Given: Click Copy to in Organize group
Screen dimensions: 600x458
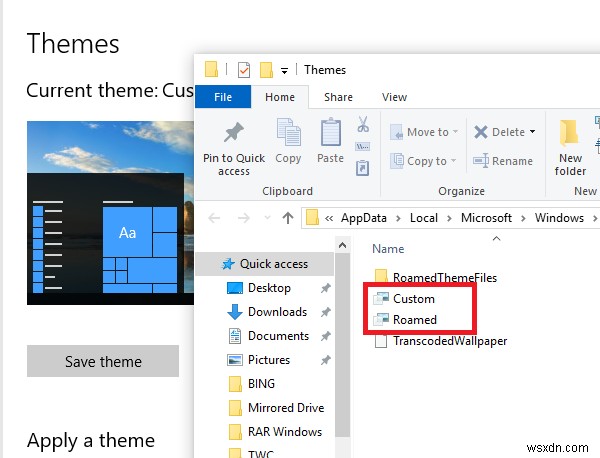Looking at the screenshot, I should pyautogui.click(x=423, y=161).
